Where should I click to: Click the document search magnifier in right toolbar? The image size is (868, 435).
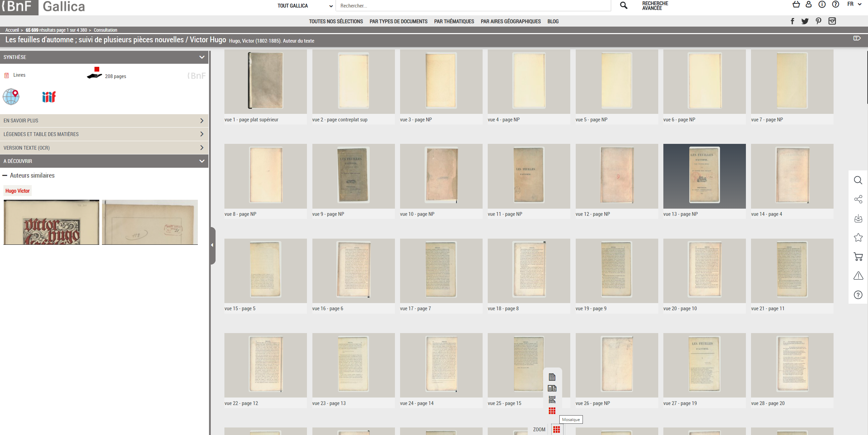coord(858,180)
